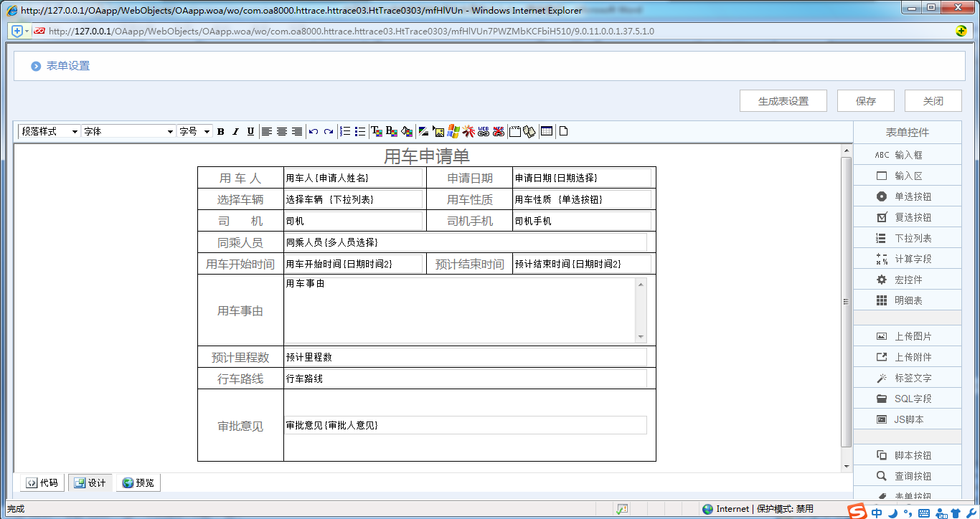Screen dimensions: 980x519
Task: Click the new blank document icon
Action: click(x=564, y=131)
